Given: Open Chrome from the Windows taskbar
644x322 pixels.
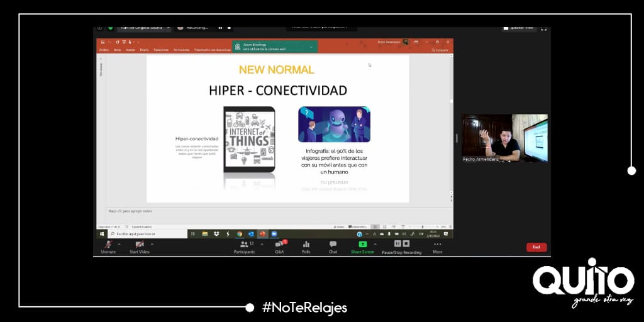Looking at the screenshot, I should [240, 233].
